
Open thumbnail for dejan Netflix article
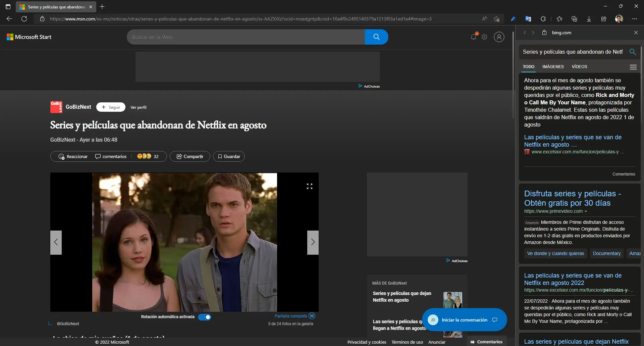pos(453,300)
